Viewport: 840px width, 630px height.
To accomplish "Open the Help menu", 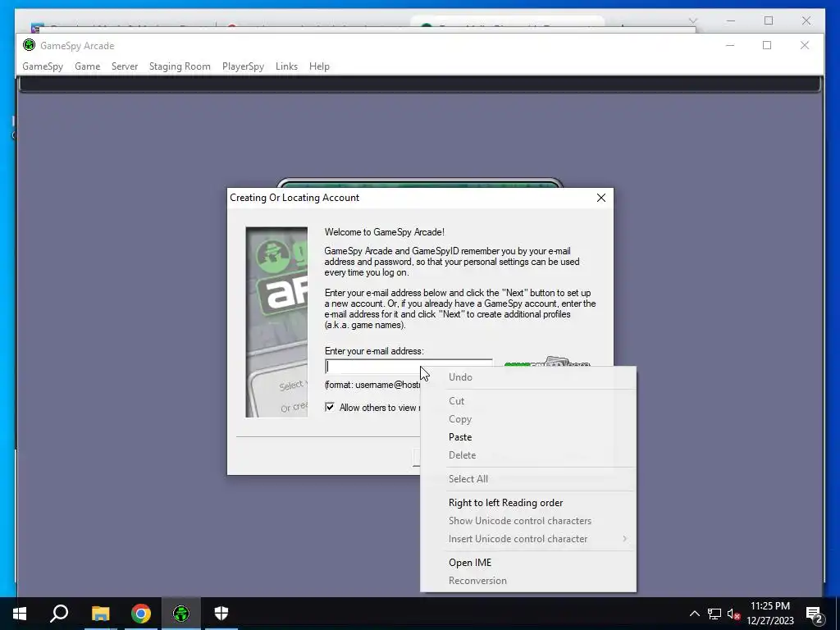I will (319, 66).
